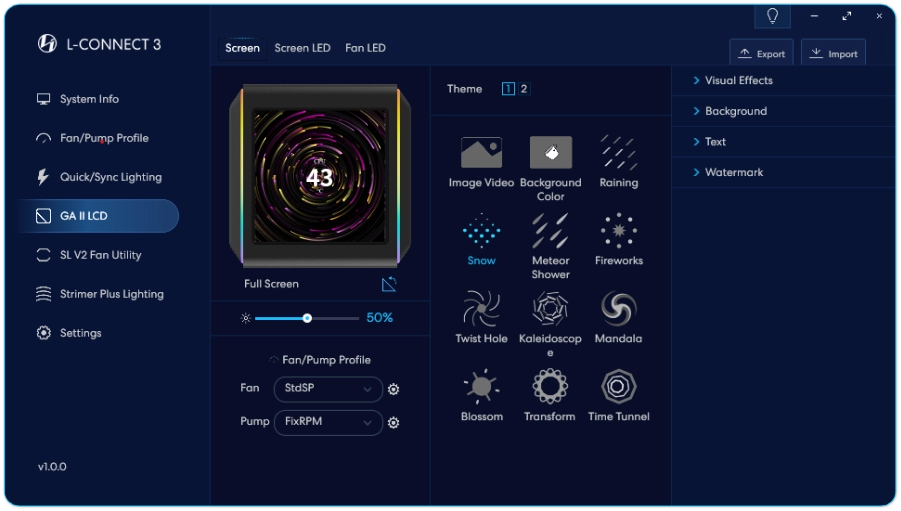Select the Meteor Shower effect
Screen dimensions: 901x511
550,230
